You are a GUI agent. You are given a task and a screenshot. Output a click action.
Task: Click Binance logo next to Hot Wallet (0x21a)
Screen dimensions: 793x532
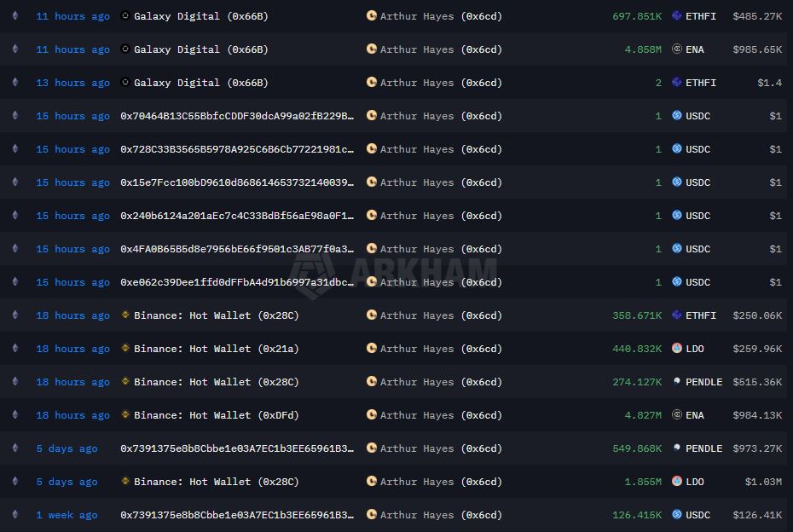coord(126,349)
